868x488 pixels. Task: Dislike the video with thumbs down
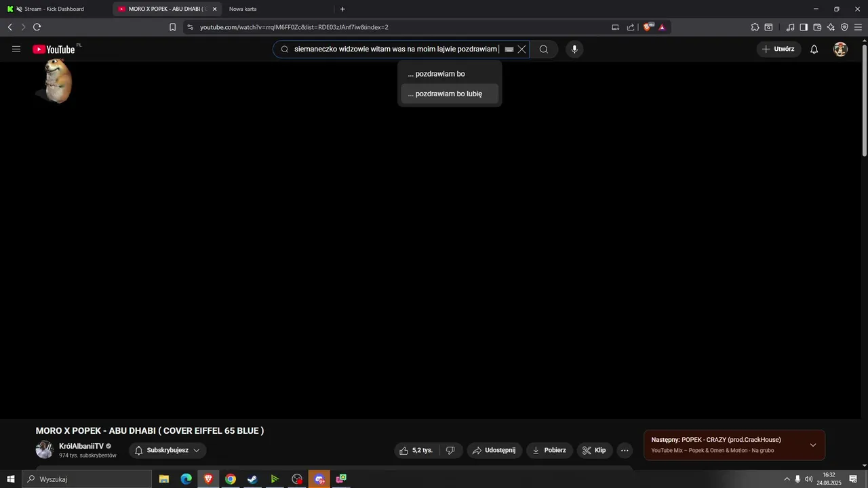tap(450, 450)
